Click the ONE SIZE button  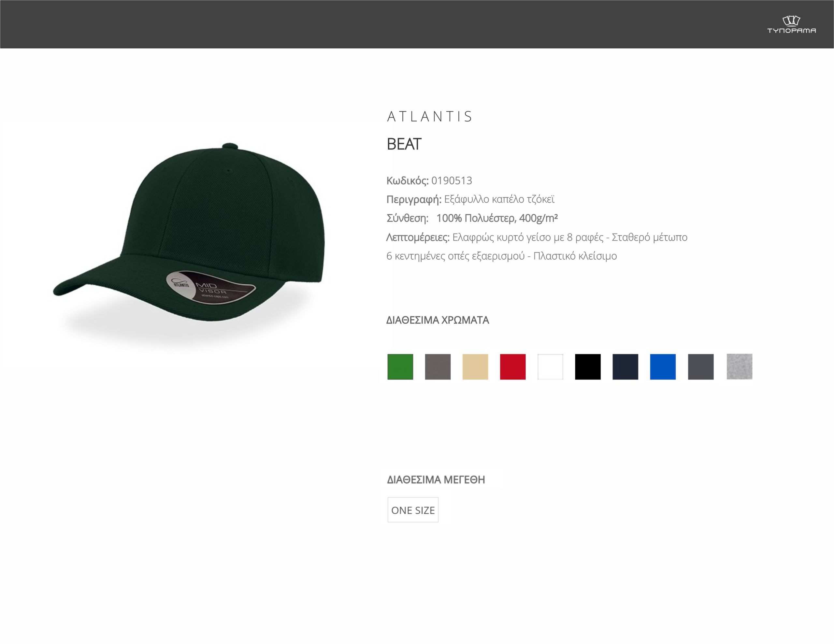[413, 509]
